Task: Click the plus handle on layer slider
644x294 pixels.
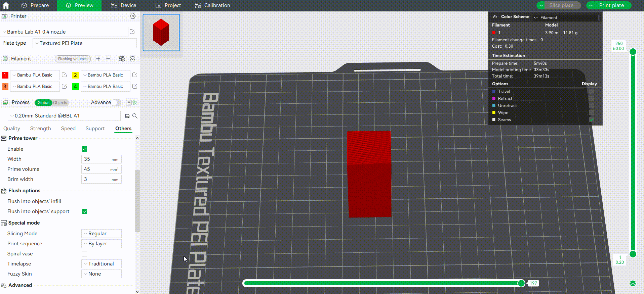Action: (633, 52)
